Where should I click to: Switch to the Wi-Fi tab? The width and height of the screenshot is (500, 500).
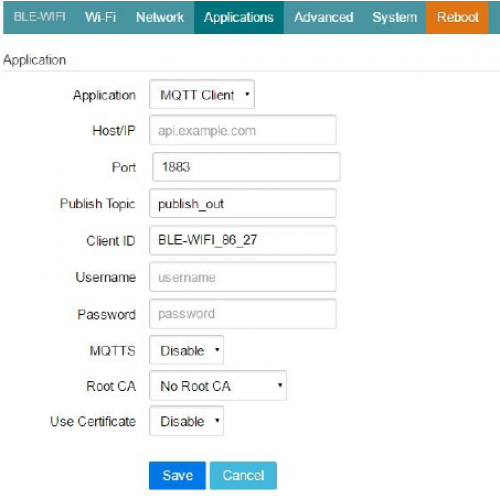pyautogui.click(x=100, y=17)
